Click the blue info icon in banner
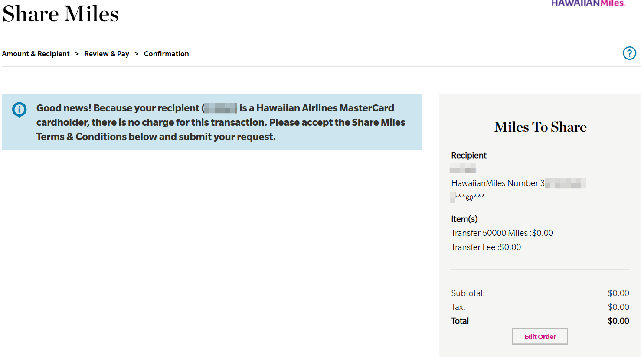The height and width of the screenshot is (358, 644). click(x=19, y=109)
